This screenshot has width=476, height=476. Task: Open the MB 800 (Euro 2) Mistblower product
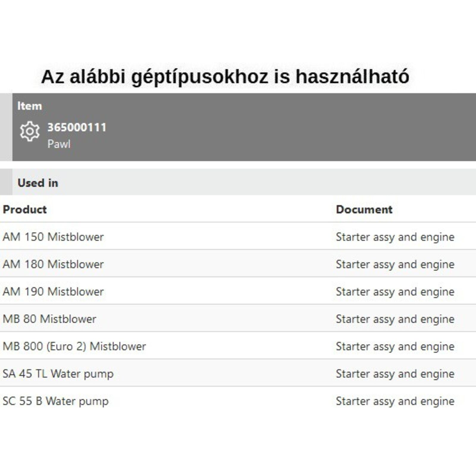coord(74,346)
